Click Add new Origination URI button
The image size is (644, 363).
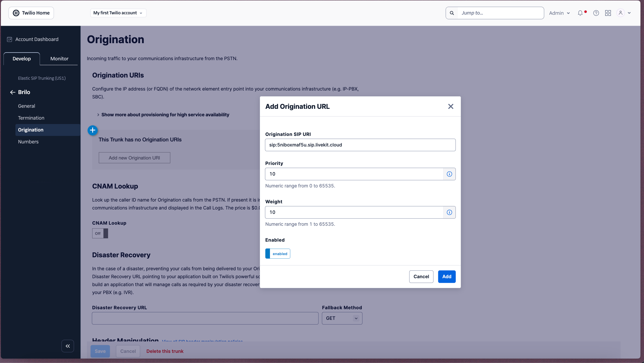click(x=134, y=158)
